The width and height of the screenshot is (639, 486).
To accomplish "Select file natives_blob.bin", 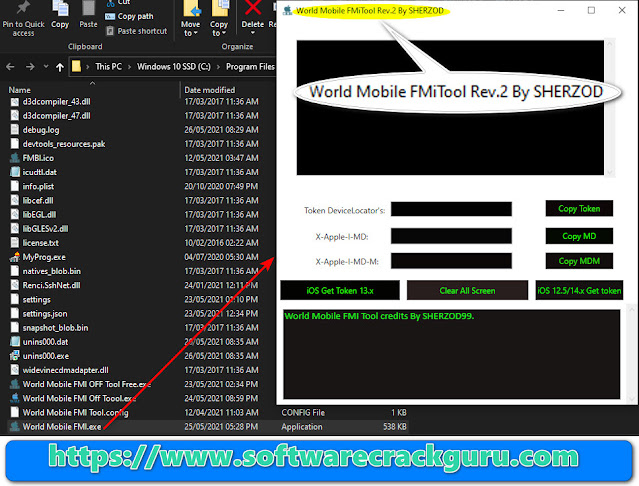I will (52, 271).
